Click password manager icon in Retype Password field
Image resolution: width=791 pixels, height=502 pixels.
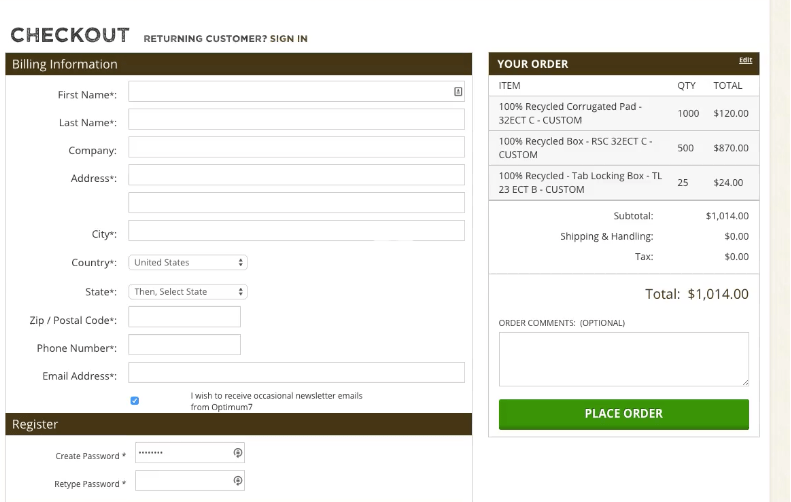pos(238,480)
